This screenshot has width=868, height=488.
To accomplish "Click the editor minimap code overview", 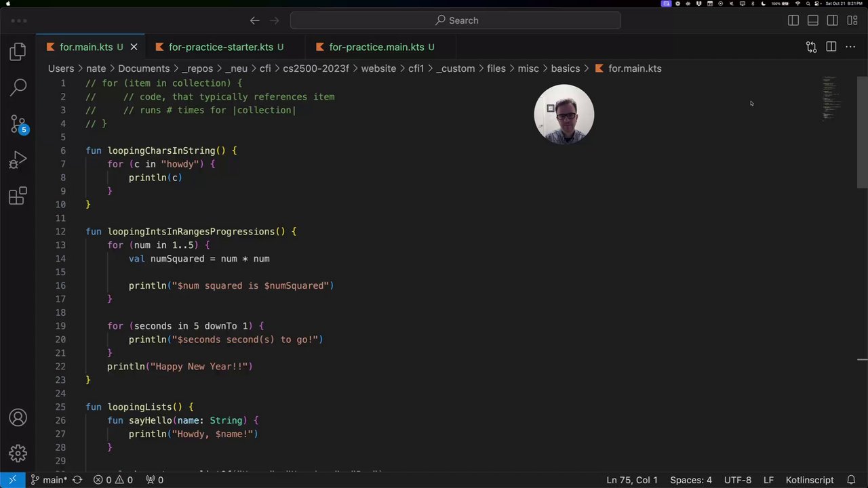I will coord(832,98).
